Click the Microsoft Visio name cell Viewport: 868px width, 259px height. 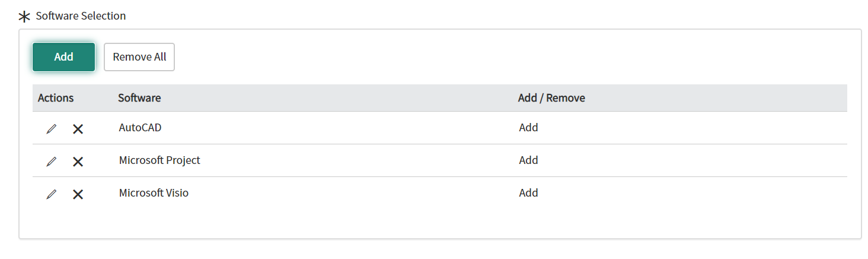click(154, 193)
